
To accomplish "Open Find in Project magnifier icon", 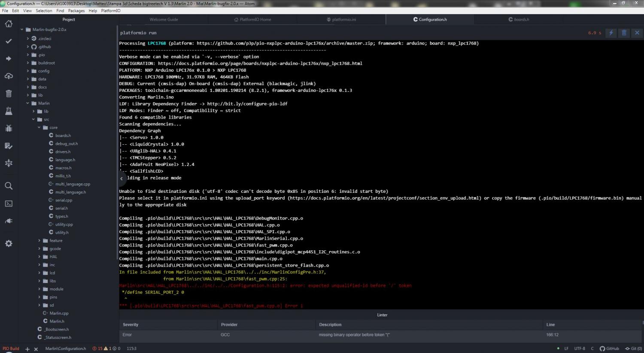I will pos(9,186).
